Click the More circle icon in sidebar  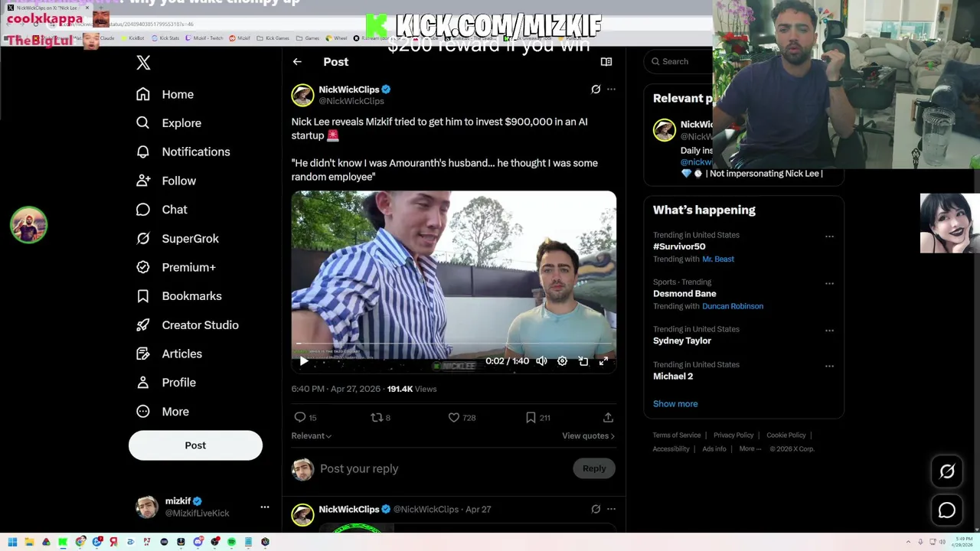(x=143, y=412)
